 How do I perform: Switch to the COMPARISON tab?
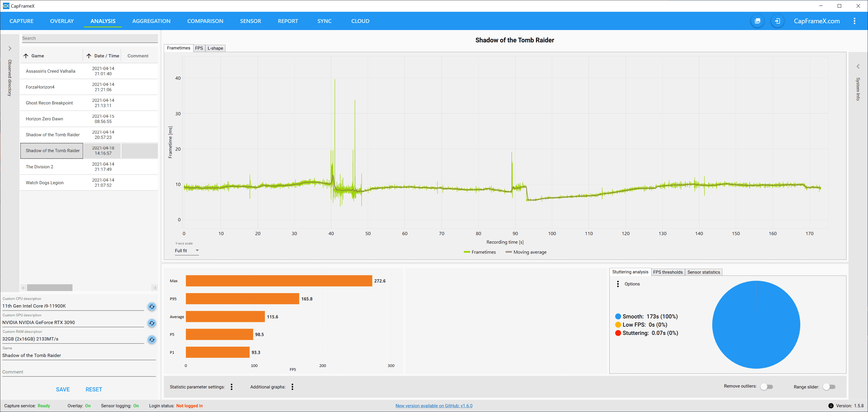click(x=205, y=21)
